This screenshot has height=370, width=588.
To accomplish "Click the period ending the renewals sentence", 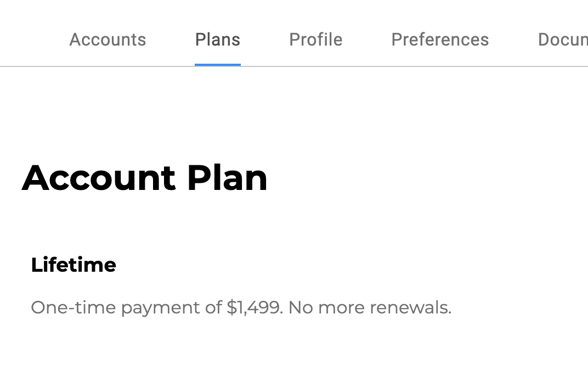I will coord(449,312).
